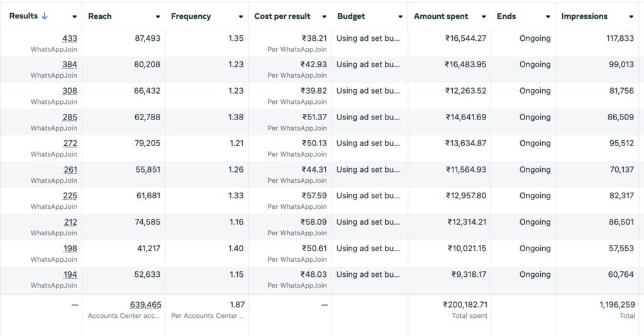Click the Results sort arrow icon
This screenshot has height=336, width=644.
(45, 16)
